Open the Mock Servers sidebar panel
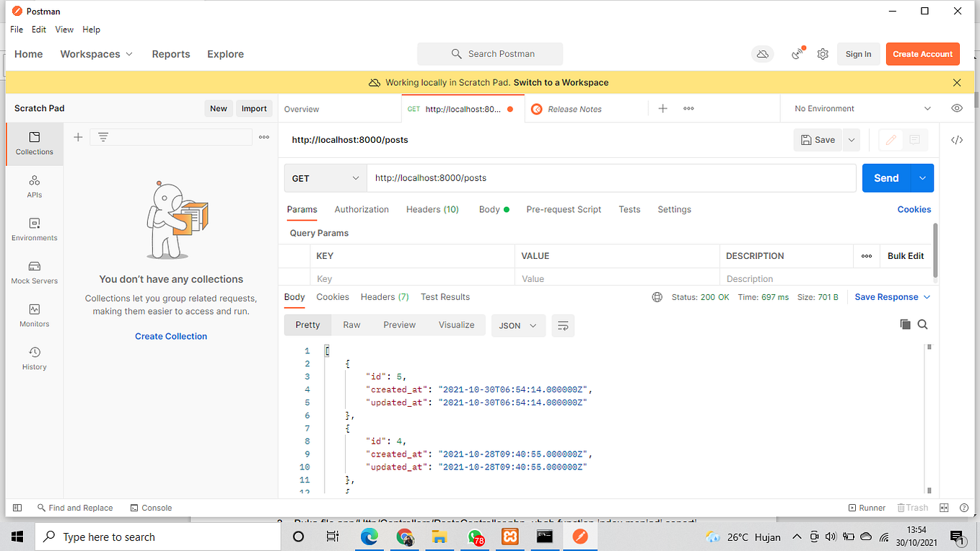 coord(34,273)
